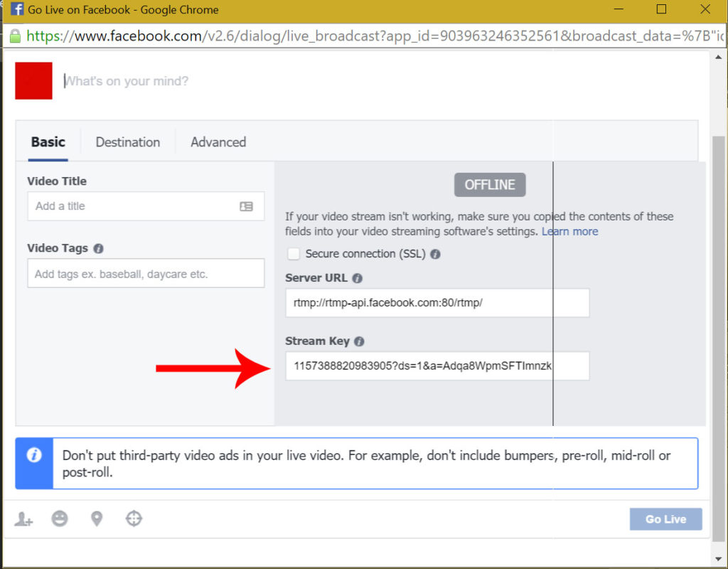Close the Go Live on Facebook window

coord(705,9)
